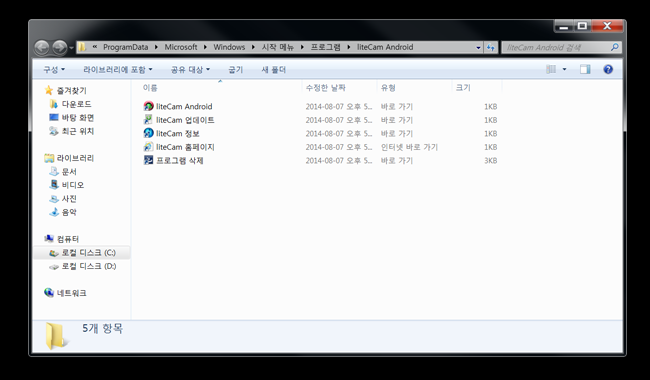Click Windows in the address breadcrumb
Screen dimensions: 650x380
coord(229,47)
